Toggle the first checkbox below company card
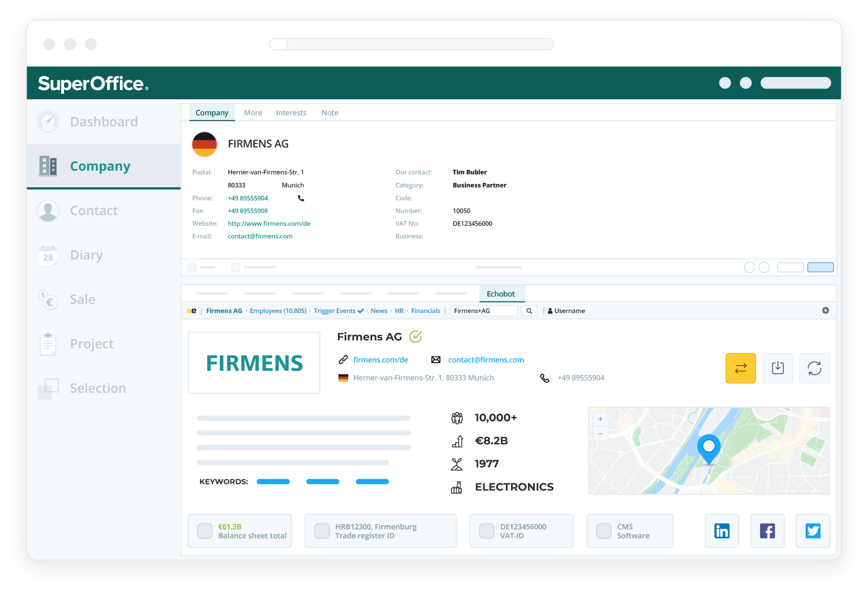This screenshot has height=593, width=868. 192,267
